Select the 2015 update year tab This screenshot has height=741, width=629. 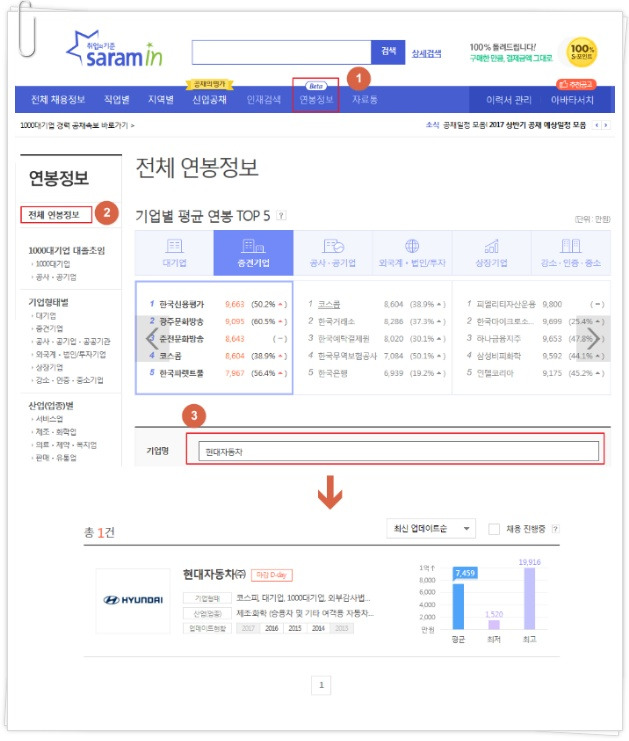tap(295, 628)
